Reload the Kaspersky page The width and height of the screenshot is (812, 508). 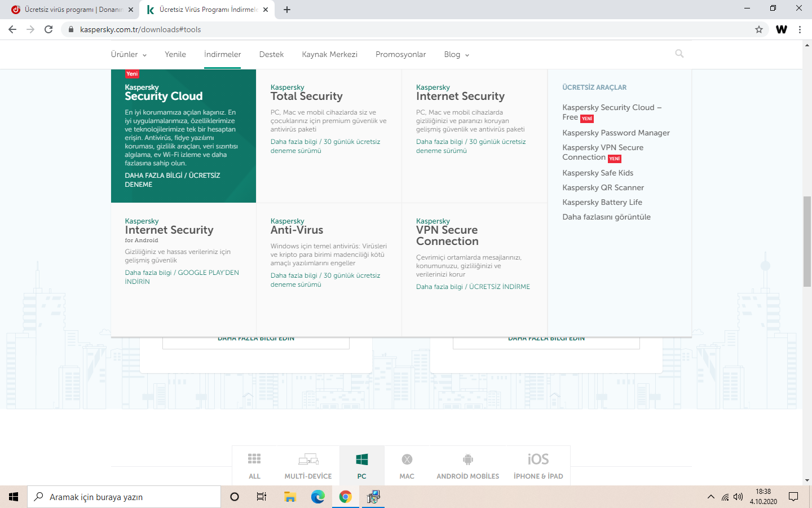[48, 29]
